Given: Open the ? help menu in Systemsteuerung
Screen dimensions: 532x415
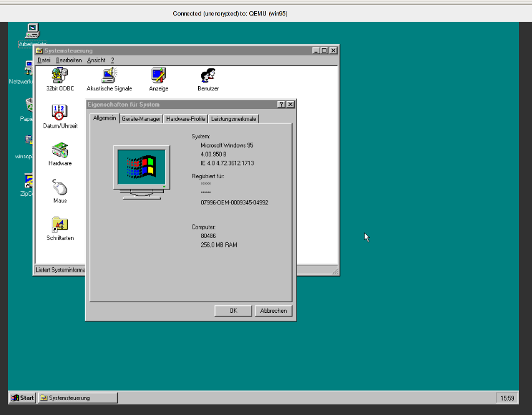Looking at the screenshot, I should pos(112,60).
